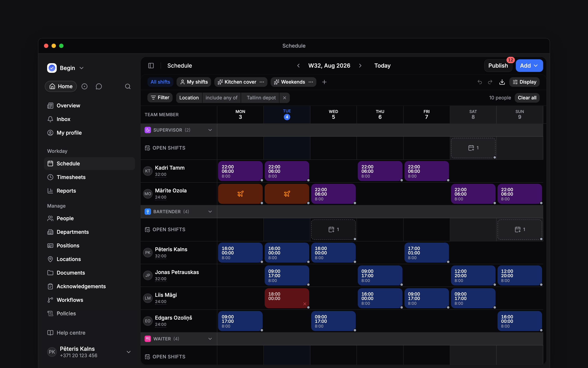Open the Add dropdown button
The width and height of the screenshot is (588, 368).
(x=529, y=66)
